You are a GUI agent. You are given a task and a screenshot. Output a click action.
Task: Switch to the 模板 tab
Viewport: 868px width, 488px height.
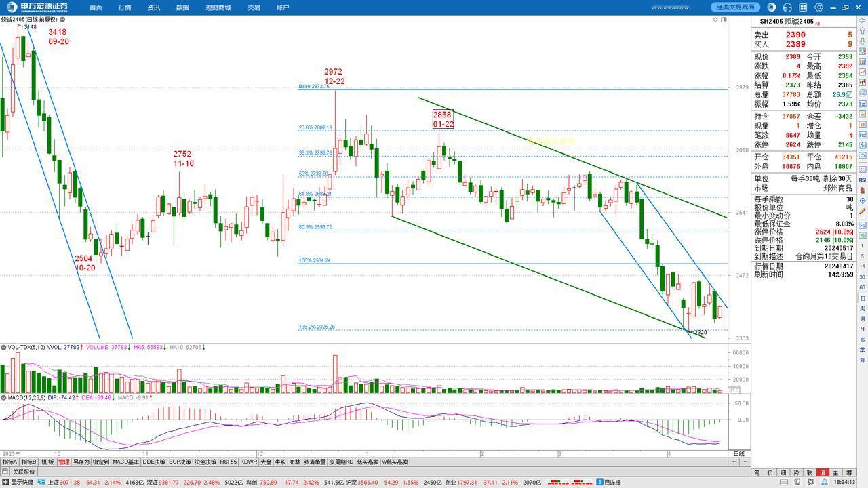(47, 462)
